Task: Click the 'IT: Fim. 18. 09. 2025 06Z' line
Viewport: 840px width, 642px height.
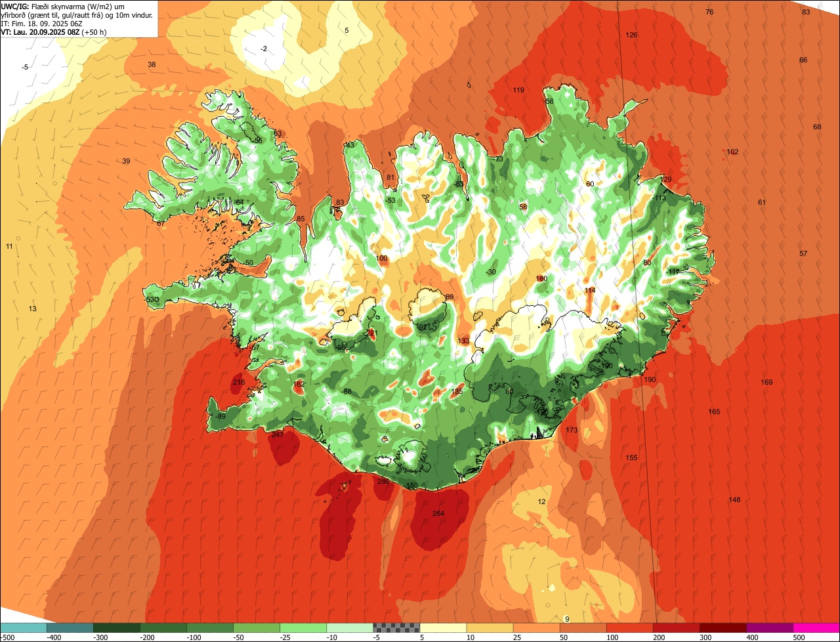Action: [41, 23]
